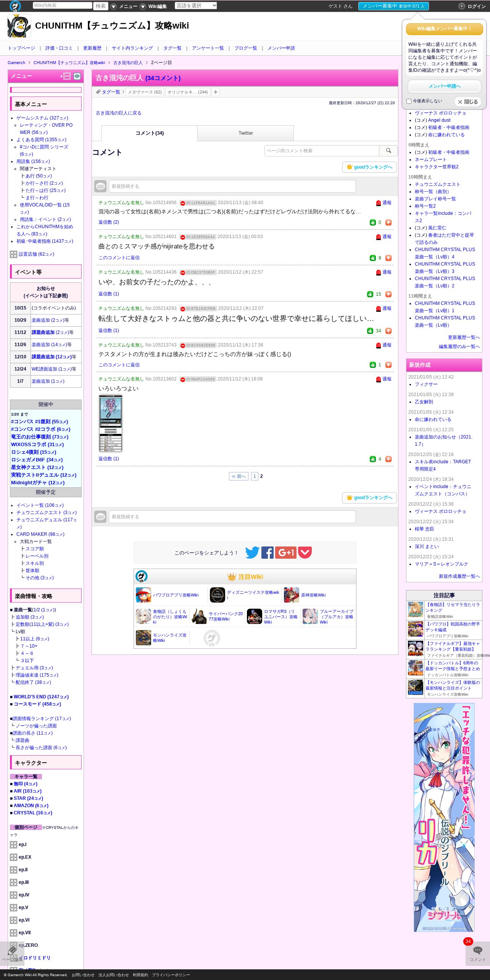Screen dimensions: 490x980
Task: Click 返信数 (2) on first comment
Action: click(x=109, y=222)
